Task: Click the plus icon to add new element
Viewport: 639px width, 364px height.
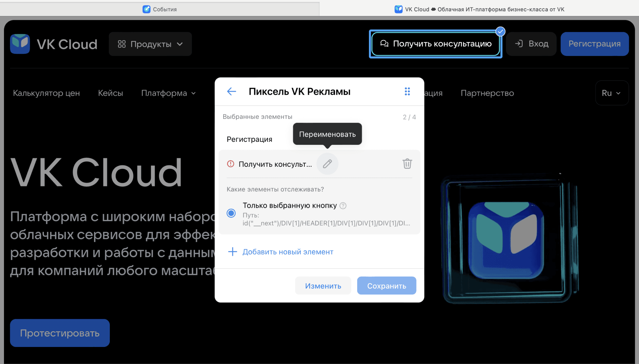Action: tap(232, 252)
